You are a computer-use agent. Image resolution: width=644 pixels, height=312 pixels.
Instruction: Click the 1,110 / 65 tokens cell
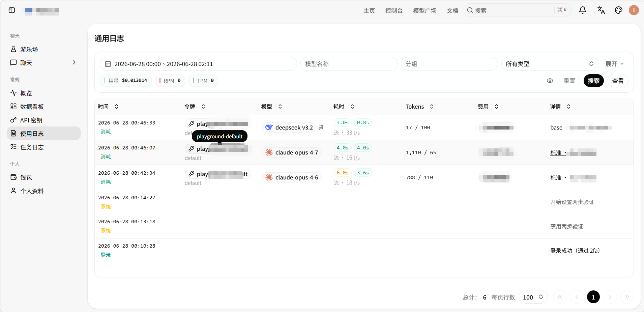[421, 152]
